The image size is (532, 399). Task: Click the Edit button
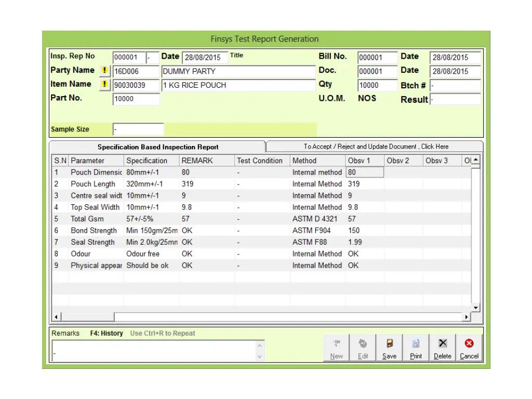363,348
